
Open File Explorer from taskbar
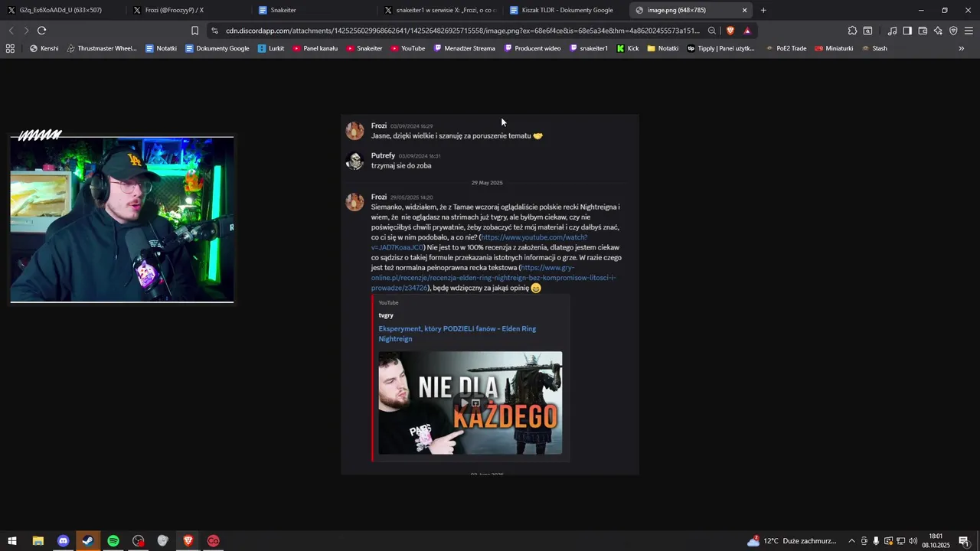38,541
